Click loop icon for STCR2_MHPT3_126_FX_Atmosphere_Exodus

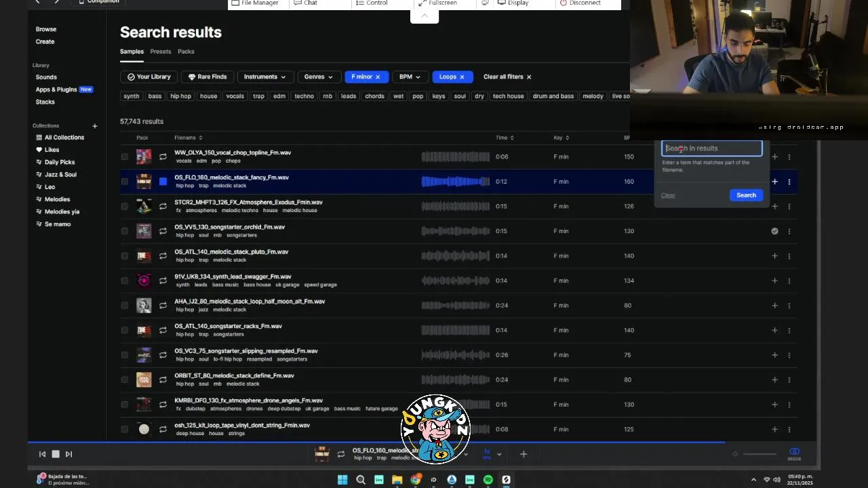coord(163,206)
